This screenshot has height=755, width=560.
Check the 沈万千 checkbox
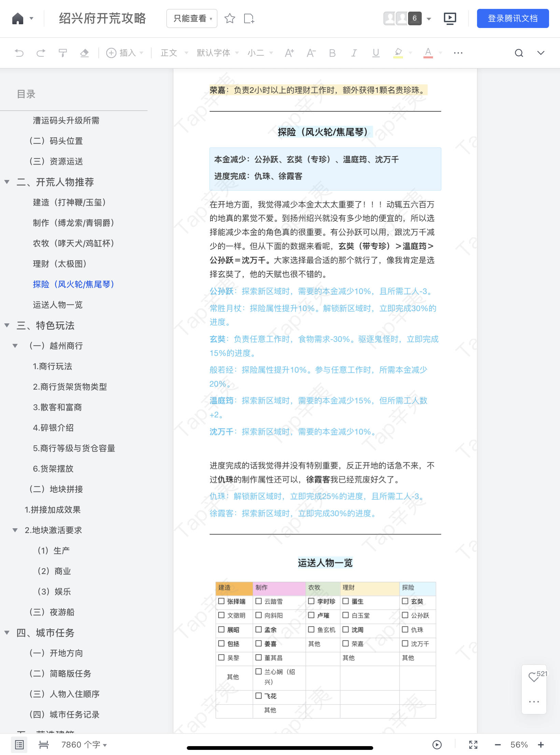point(405,643)
